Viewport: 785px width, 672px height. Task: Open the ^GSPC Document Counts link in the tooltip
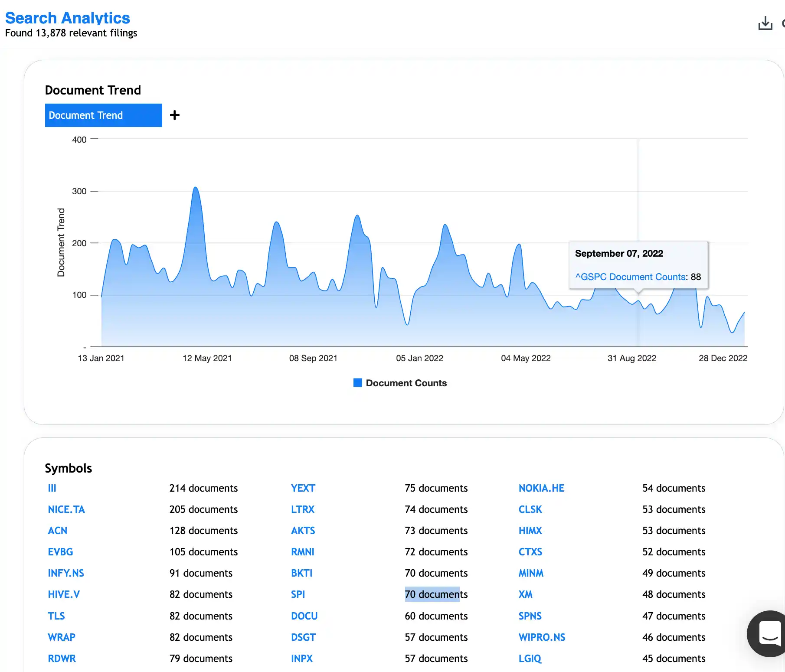tap(630, 277)
